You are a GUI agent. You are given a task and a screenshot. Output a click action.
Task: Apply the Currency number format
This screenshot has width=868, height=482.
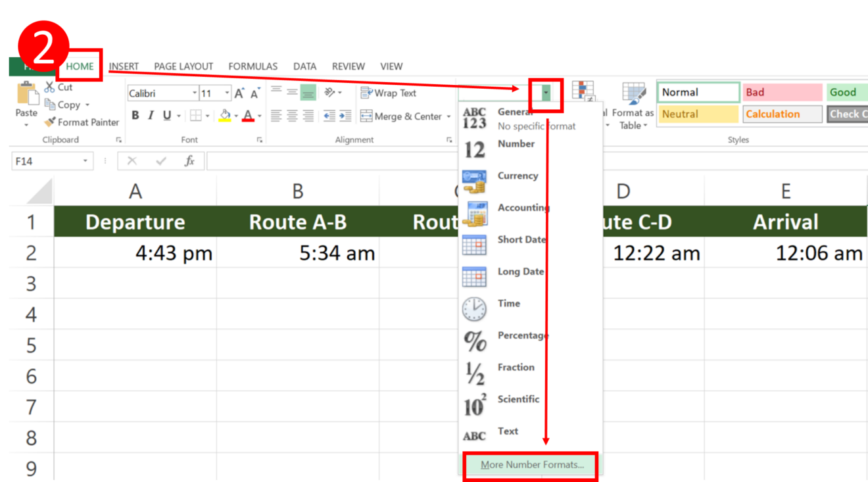click(x=518, y=176)
